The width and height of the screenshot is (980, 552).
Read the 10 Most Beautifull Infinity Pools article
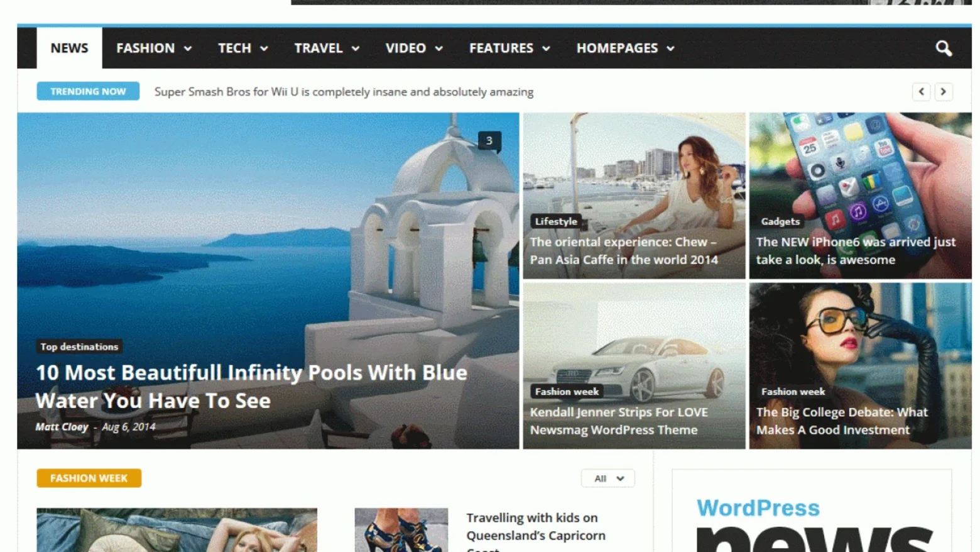point(251,387)
